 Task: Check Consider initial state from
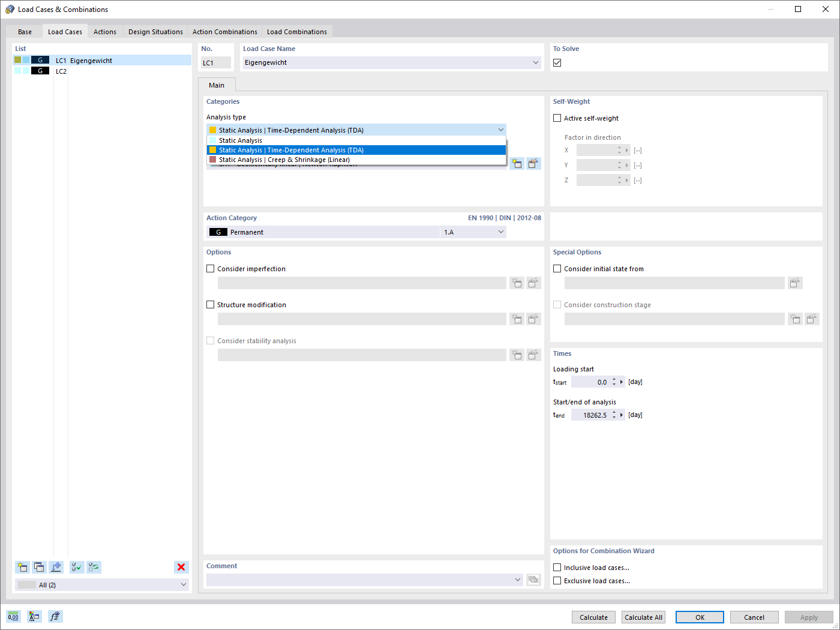click(x=557, y=268)
